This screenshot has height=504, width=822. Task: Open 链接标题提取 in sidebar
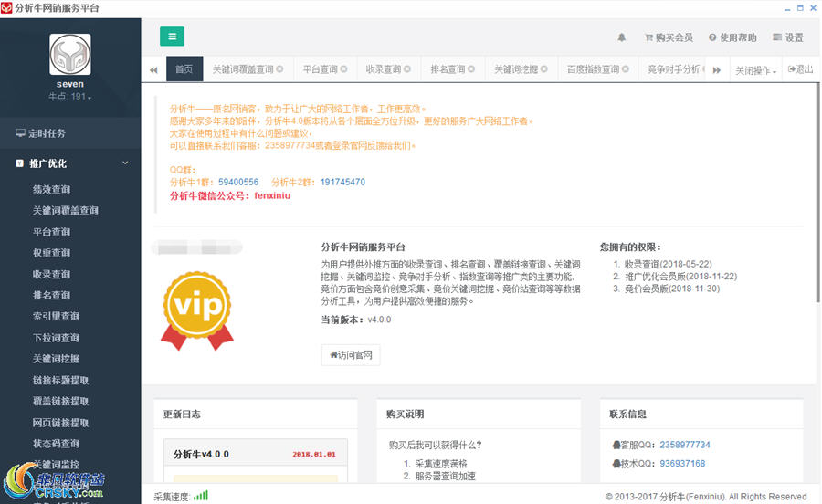[x=61, y=380]
